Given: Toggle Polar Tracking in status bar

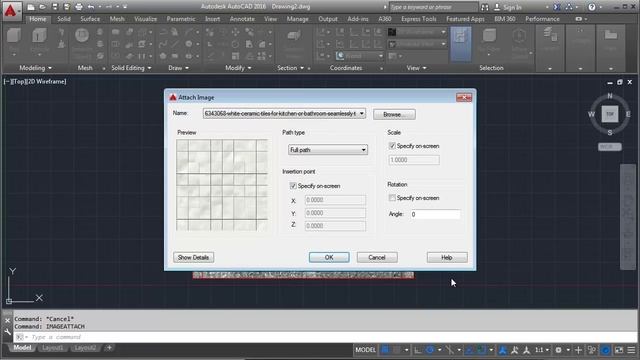Looking at the screenshot, I should click(430, 350).
